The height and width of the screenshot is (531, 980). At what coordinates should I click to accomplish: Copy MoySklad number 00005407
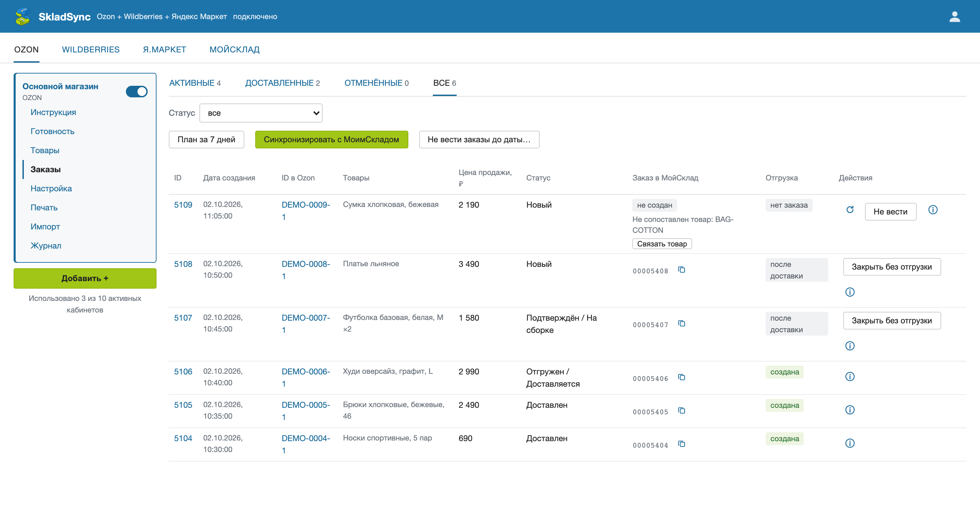point(681,324)
